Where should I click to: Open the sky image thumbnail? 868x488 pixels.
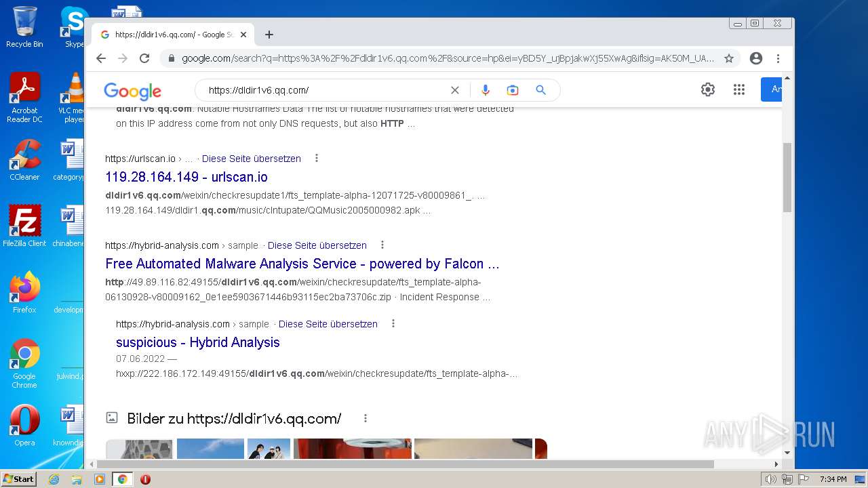[210, 449]
